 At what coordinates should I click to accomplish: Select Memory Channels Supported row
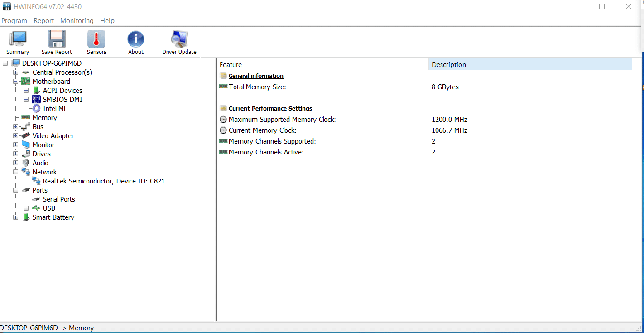coord(425,141)
